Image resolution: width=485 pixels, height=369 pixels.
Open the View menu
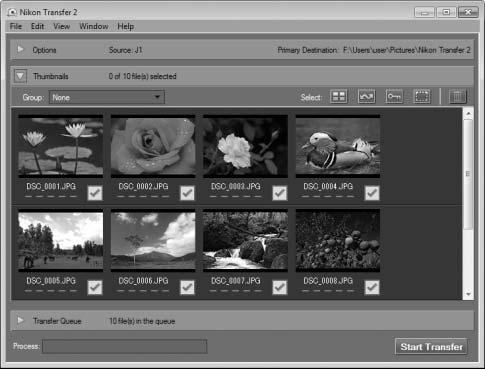pos(62,26)
